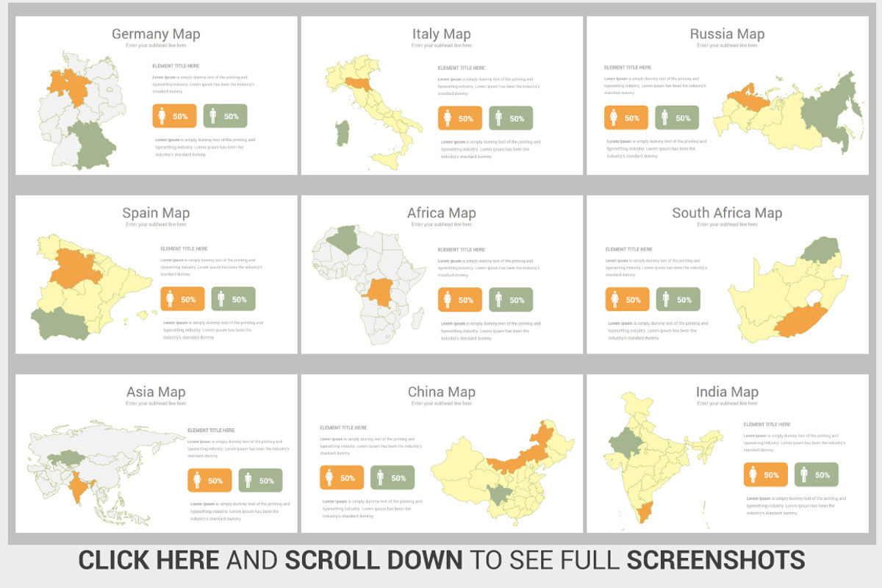Click the "India Map" slide title
Viewport: 882px width, 588px height.
tap(727, 392)
